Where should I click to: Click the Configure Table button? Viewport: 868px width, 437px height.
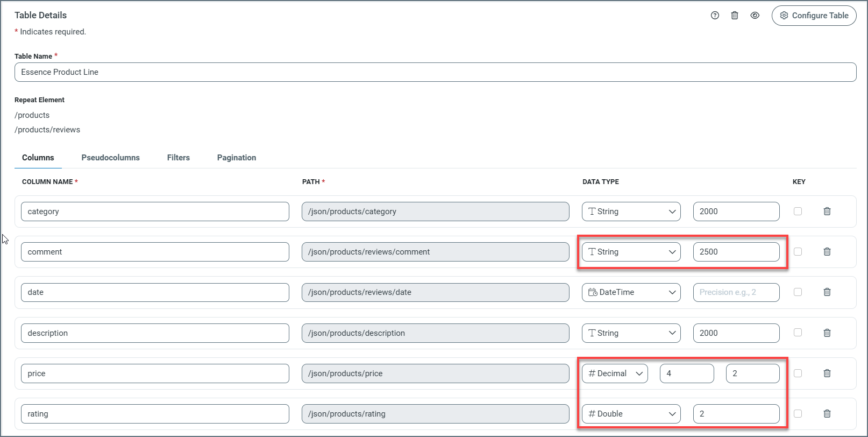pyautogui.click(x=814, y=16)
